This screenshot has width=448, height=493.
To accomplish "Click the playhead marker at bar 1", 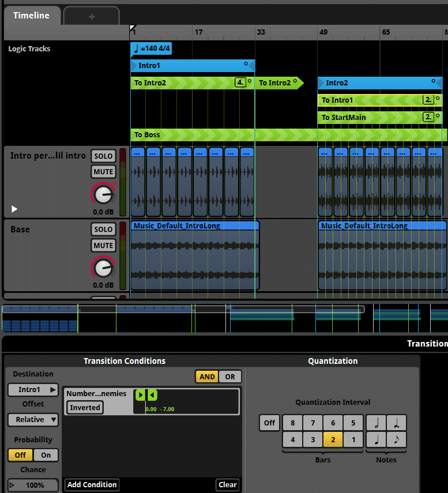I will pyautogui.click(x=133, y=28).
